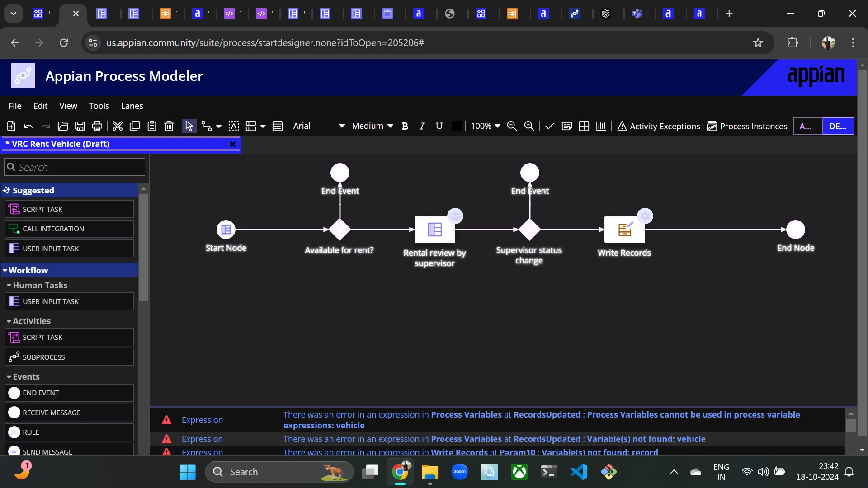This screenshot has width=868, height=488.
Task: Collapse the Human Tasks group
Action: [x=9, y=285]
